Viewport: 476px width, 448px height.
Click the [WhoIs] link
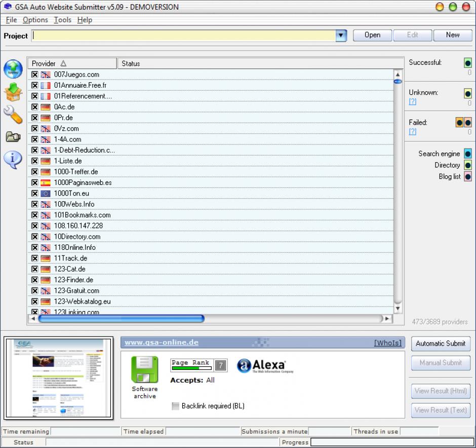(388, 343)
